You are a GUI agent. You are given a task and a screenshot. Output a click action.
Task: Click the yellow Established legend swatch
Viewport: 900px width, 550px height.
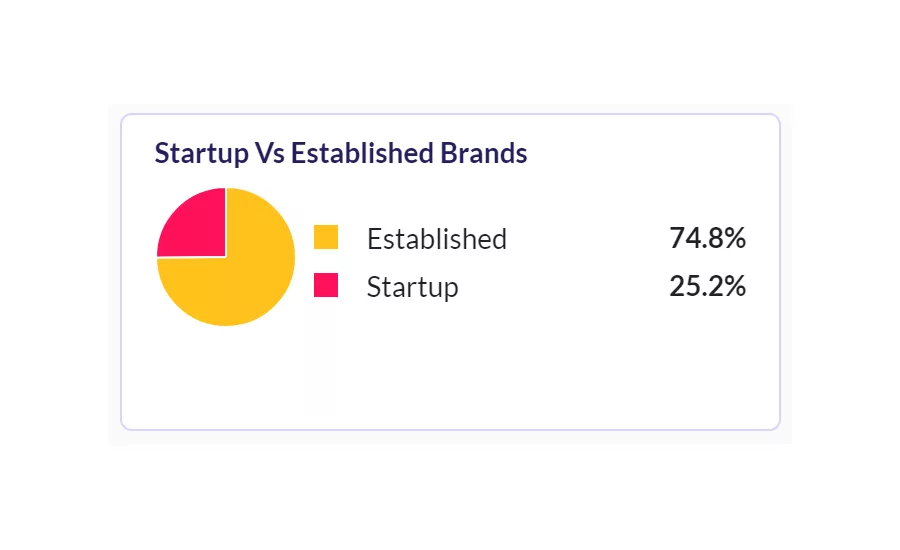pyautogui.click(x=326, y=237)
